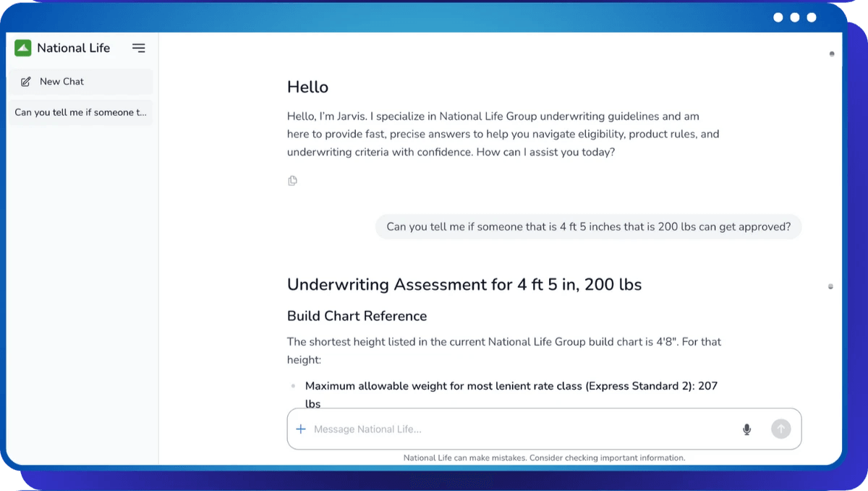Click the upper scrollbar handle near the greeting
868x491 pixels.
pyautogui.click(x=832, y=54)
